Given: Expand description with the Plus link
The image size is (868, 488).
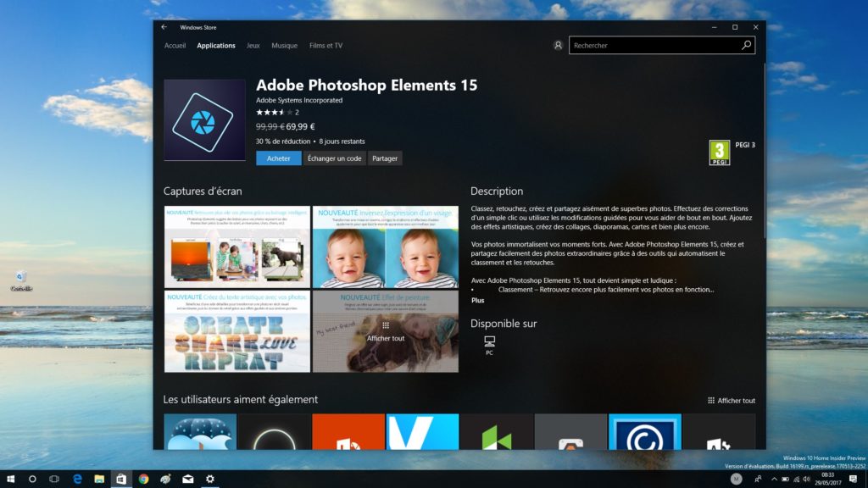Looking at the screenshot, I should [x=478, y=301].
